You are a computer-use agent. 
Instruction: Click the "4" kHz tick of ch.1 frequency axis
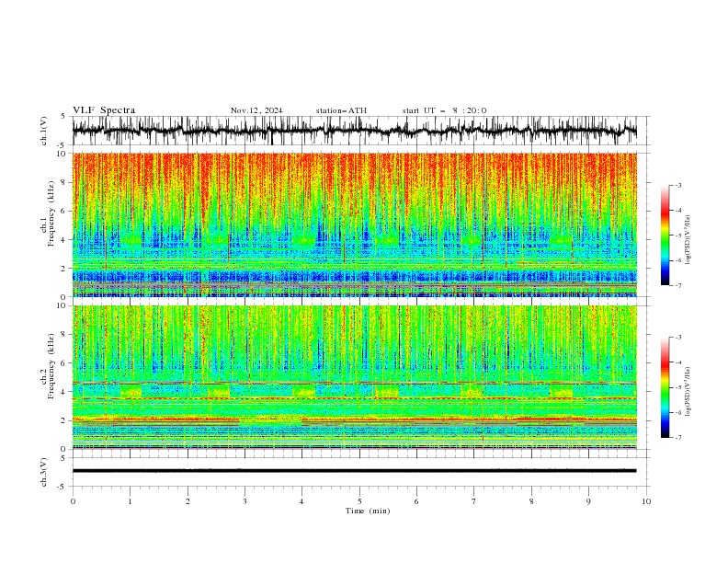[65, 240]
